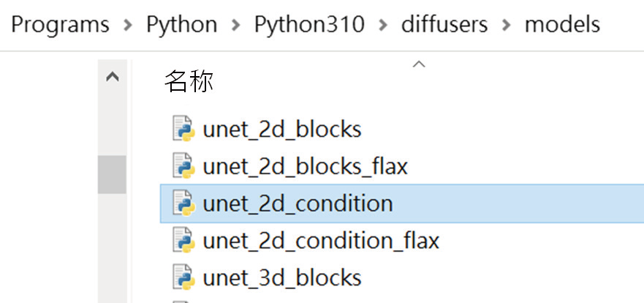Click the unet_3d_blocks Python file icon
The image size is (644, 303).
point(183,277)
